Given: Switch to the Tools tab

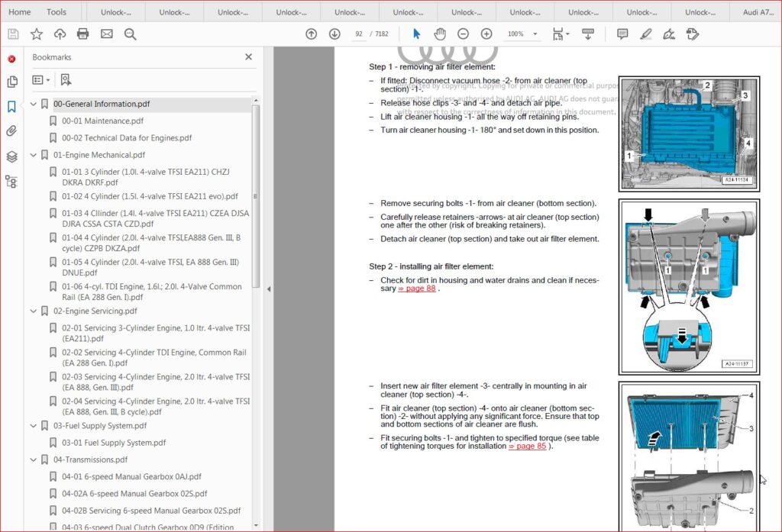Looking at the screenshot, I should tap(57, 12).
